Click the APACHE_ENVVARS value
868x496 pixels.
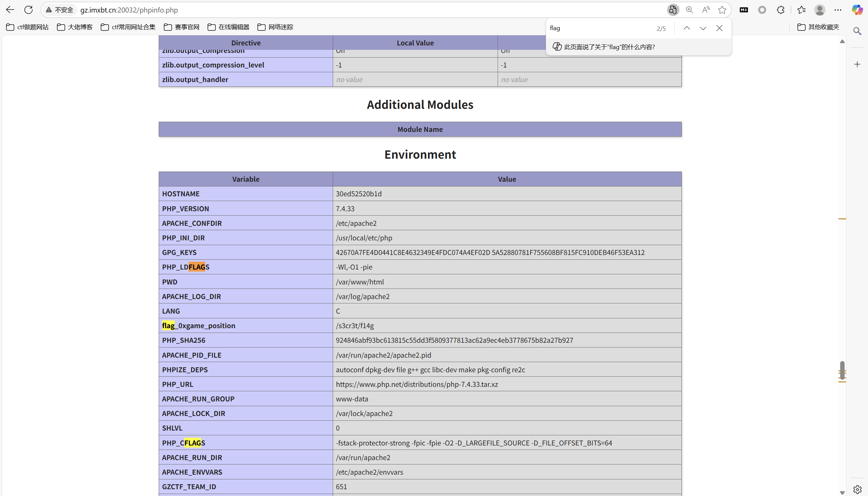coord(369,472)
